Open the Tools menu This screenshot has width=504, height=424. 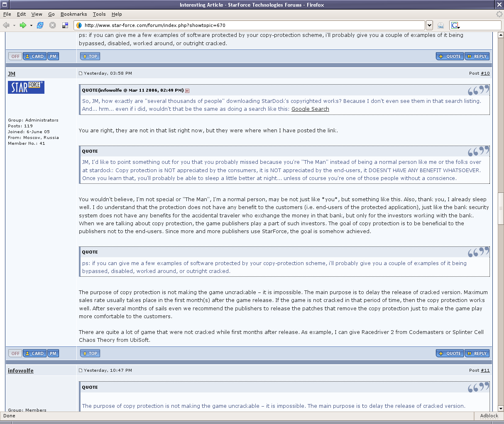99,14
